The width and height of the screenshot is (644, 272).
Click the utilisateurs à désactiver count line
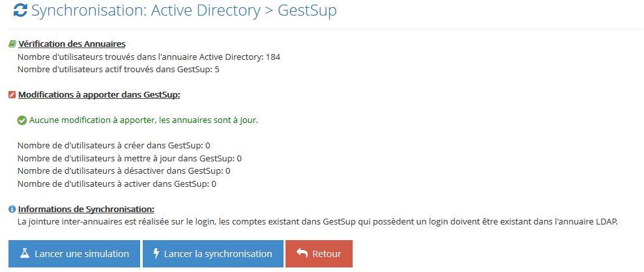(x=124, y=170)
